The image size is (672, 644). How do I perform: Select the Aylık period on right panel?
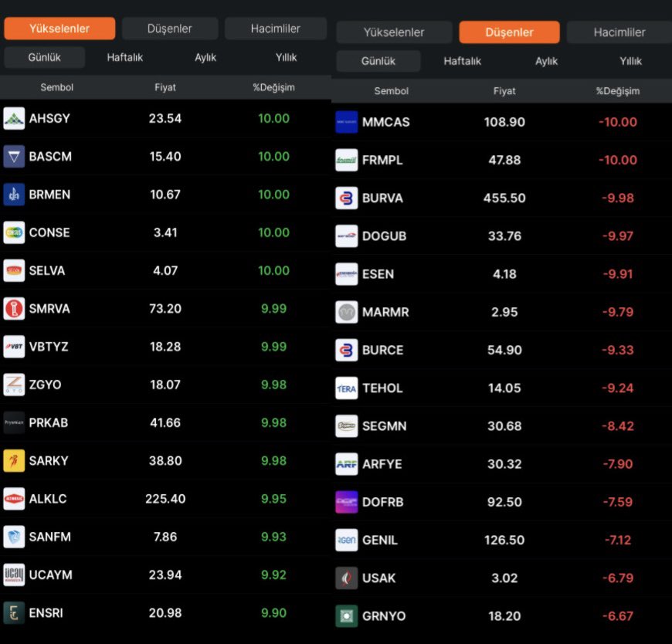pyautogui.click(x=545, y=60)
